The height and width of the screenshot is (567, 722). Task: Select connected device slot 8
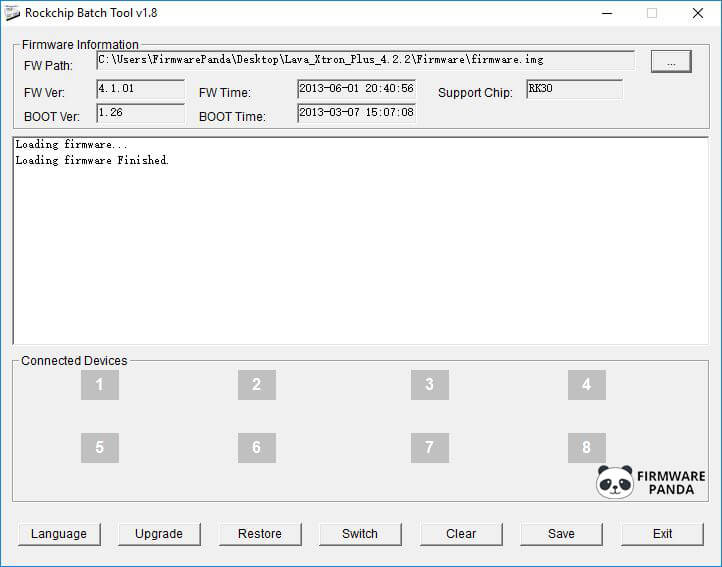click(x=587, y=448)
